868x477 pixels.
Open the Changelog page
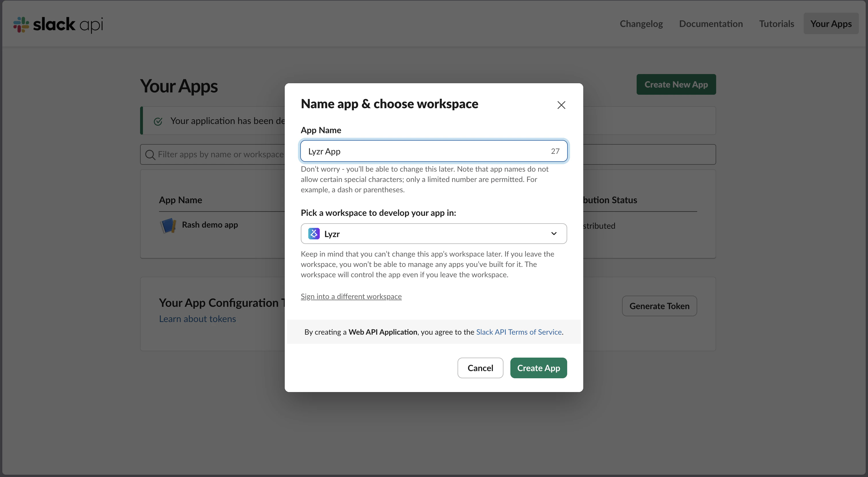click(x=641, y=24)
